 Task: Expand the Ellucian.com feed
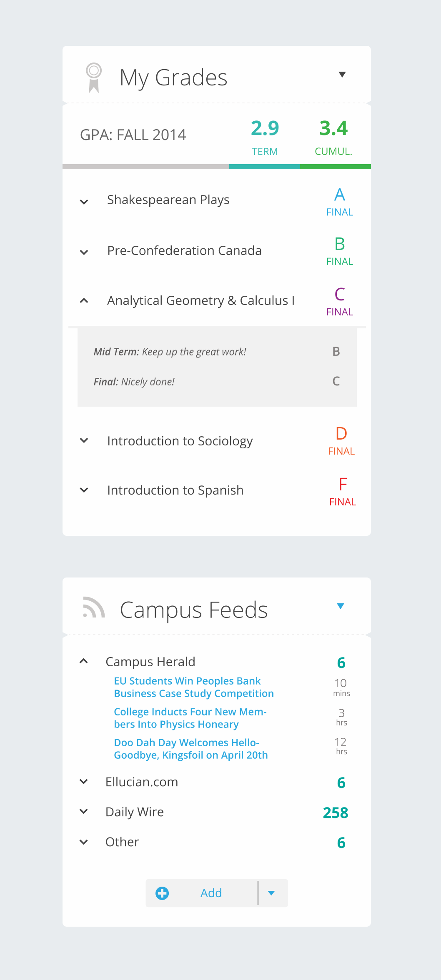(84, 782)
